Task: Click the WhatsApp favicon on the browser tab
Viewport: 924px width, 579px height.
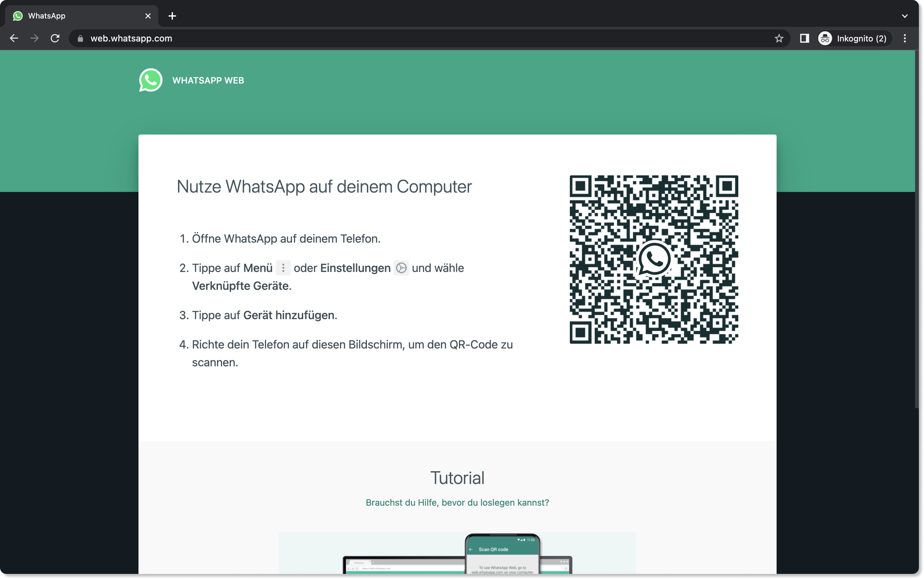Action: tap(18, 16)
